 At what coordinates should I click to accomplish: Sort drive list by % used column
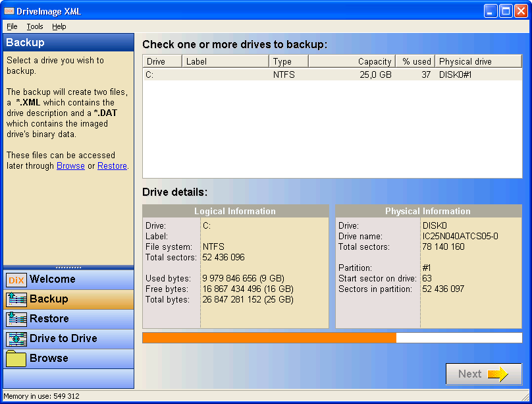point(415,61)
